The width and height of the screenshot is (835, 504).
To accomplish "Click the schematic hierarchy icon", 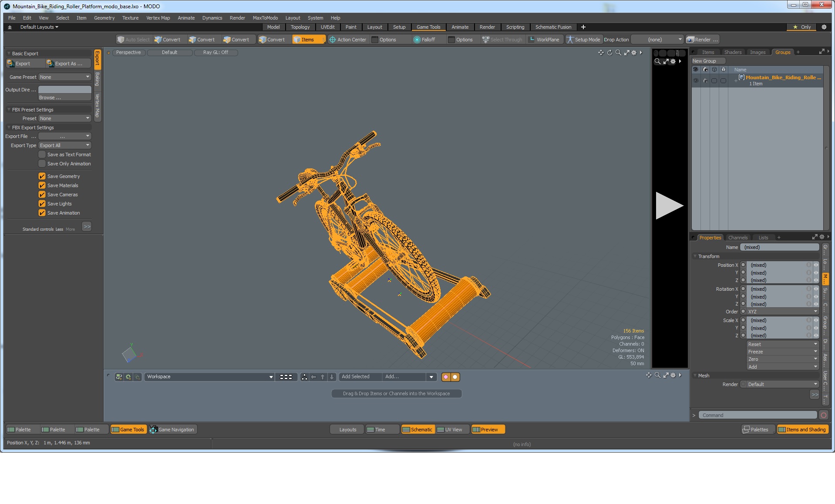I will (304, 377).
